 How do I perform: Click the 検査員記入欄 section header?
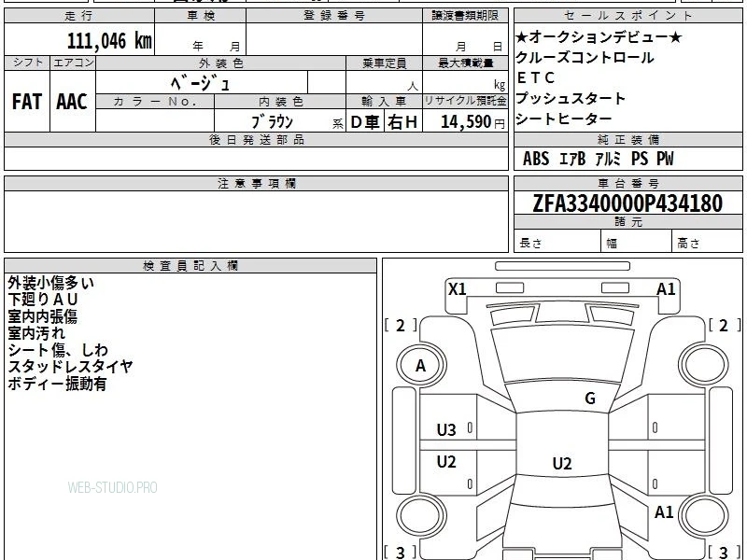click(x=190, y=266)
